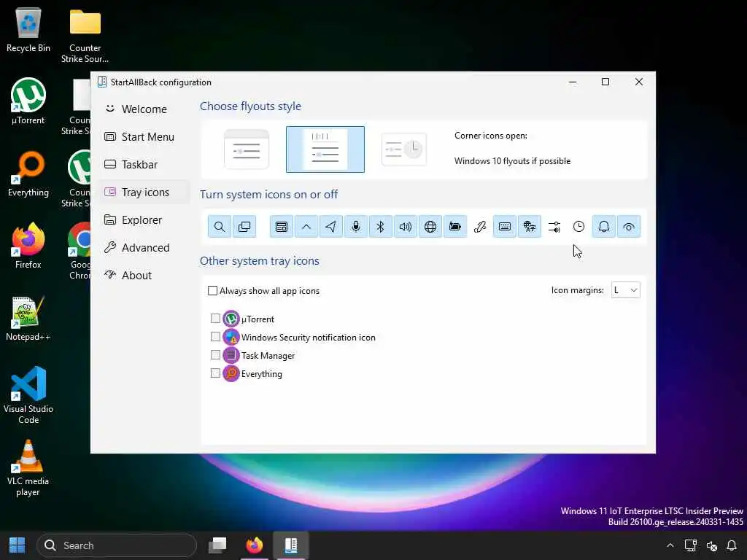Select the Visual Studio Code desktop icon
This screenshot has width=747, height=560.
click(28, 395)
